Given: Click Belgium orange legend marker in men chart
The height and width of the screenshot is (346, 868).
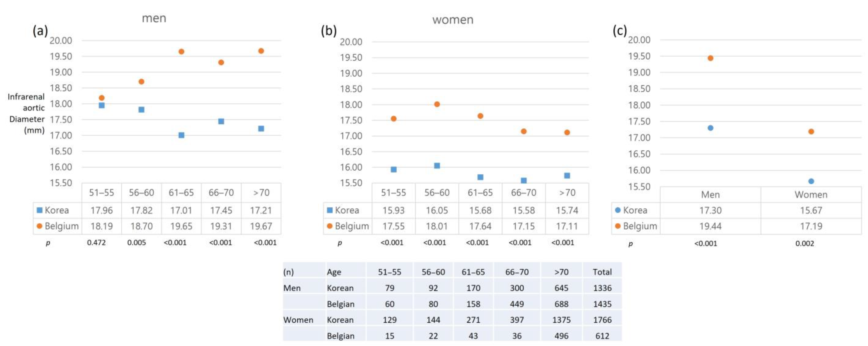Looking at the screenshot, I should pos(39,226).
